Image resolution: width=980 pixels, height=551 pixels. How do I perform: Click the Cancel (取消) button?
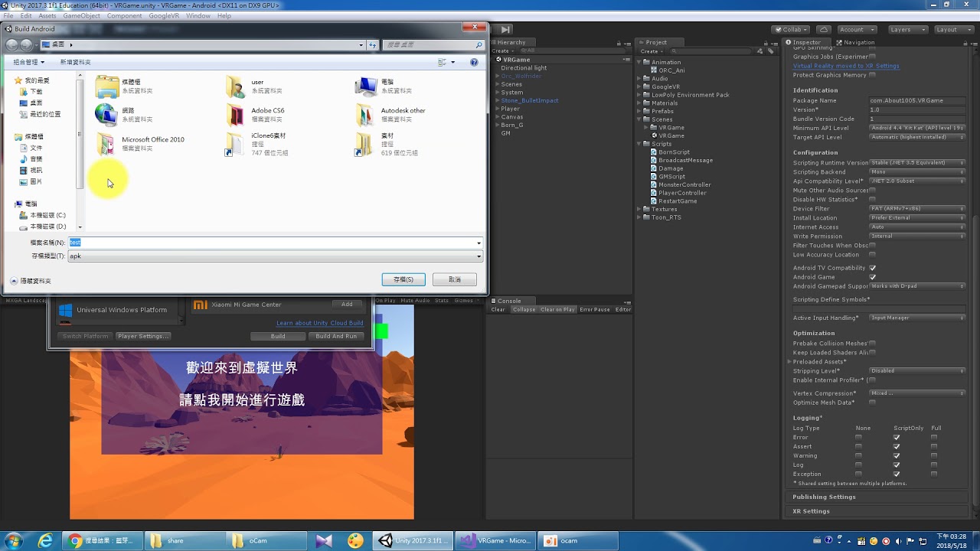click(455, 279)
